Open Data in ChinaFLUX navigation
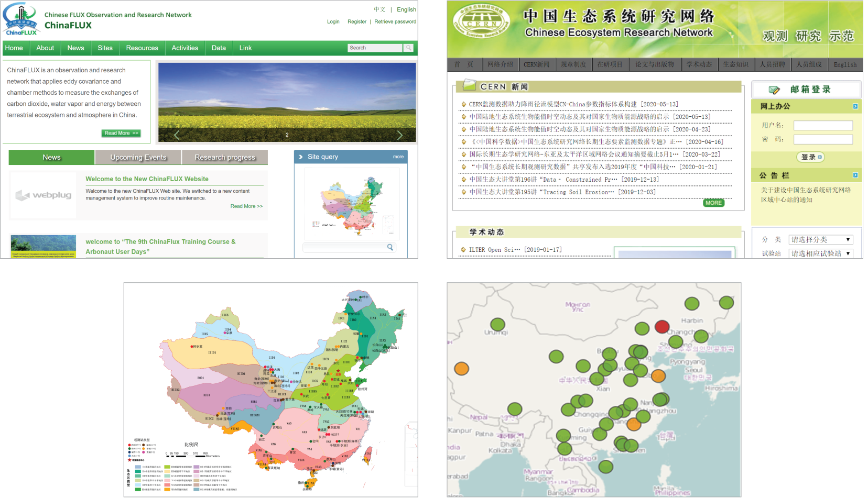868x498 pixels. click(219, 48)
